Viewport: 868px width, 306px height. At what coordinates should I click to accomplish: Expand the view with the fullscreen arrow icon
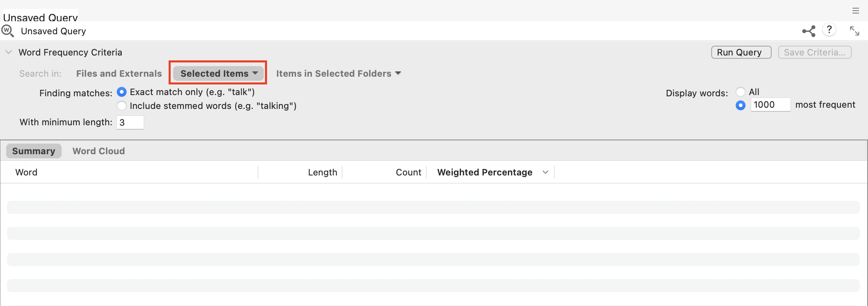point(855,31)
